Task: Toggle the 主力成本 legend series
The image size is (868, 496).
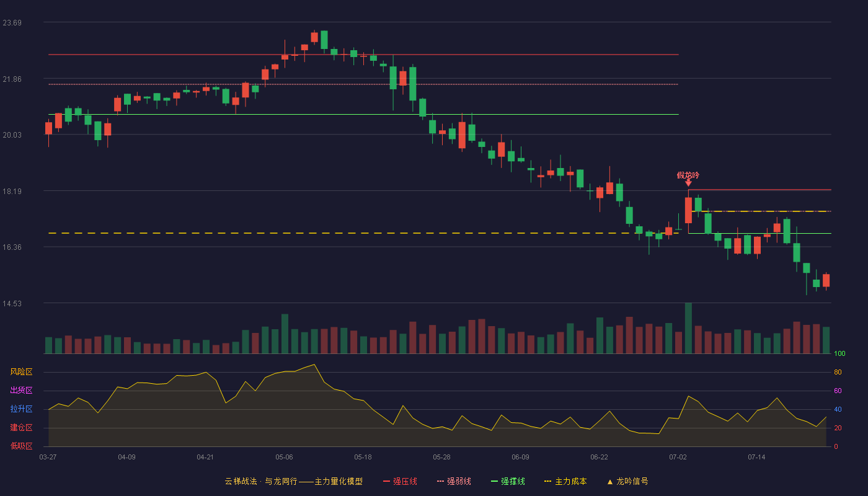Action: click(565, 481)
